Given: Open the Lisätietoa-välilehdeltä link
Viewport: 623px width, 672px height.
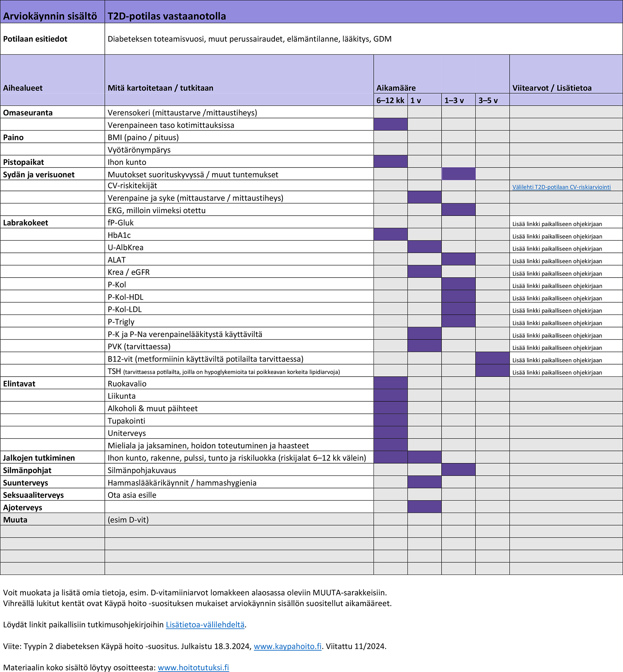Looking at the screenshot, I should pos(205,624).
